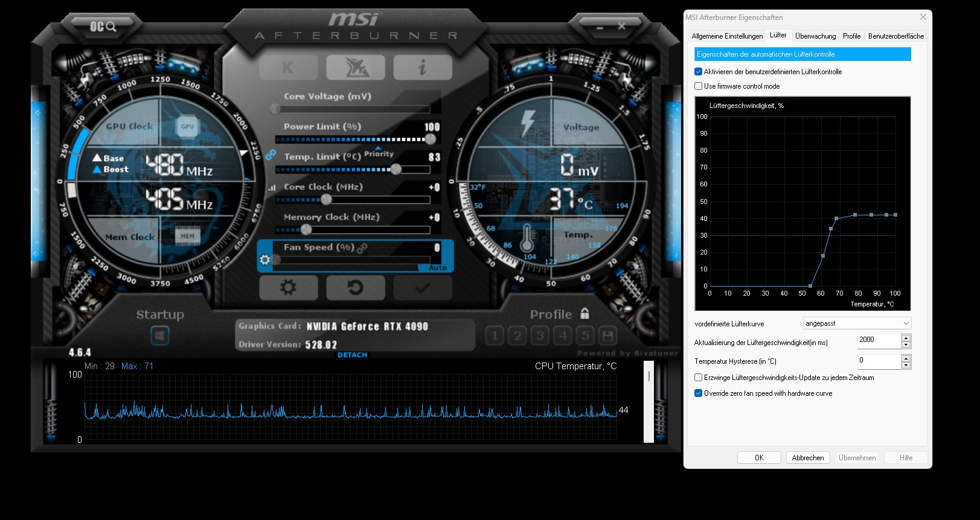Open the Überwachung tab

point(815,36)
